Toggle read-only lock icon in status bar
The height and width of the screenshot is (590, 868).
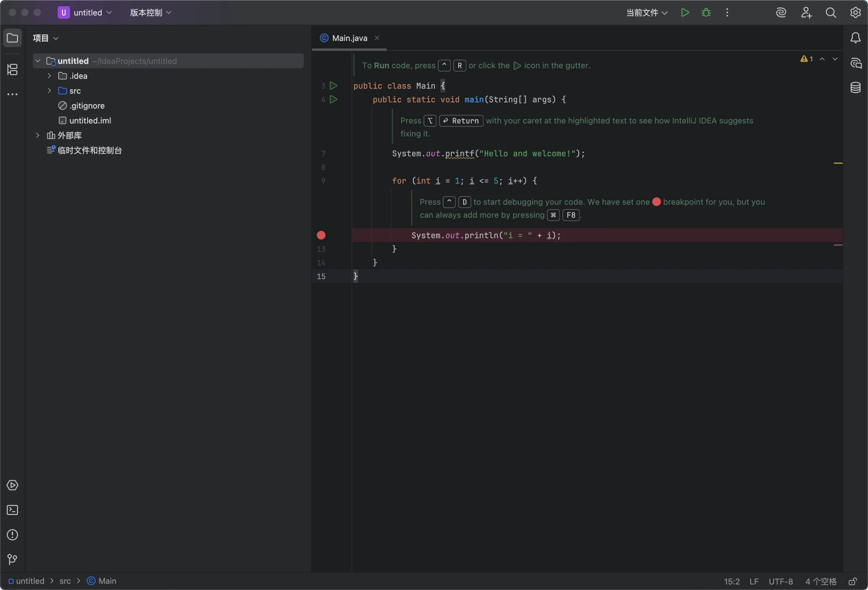click(x=853, y=582)
